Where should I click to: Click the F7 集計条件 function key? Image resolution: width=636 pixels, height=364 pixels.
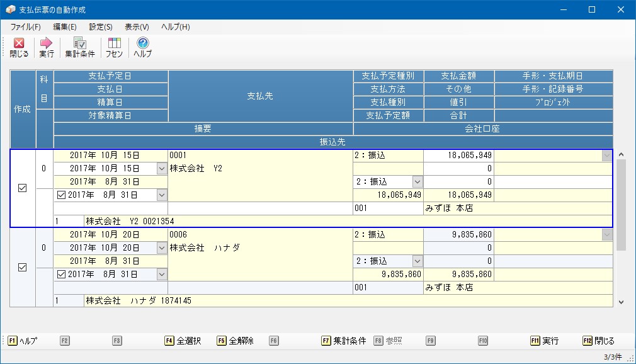point(344,341)
